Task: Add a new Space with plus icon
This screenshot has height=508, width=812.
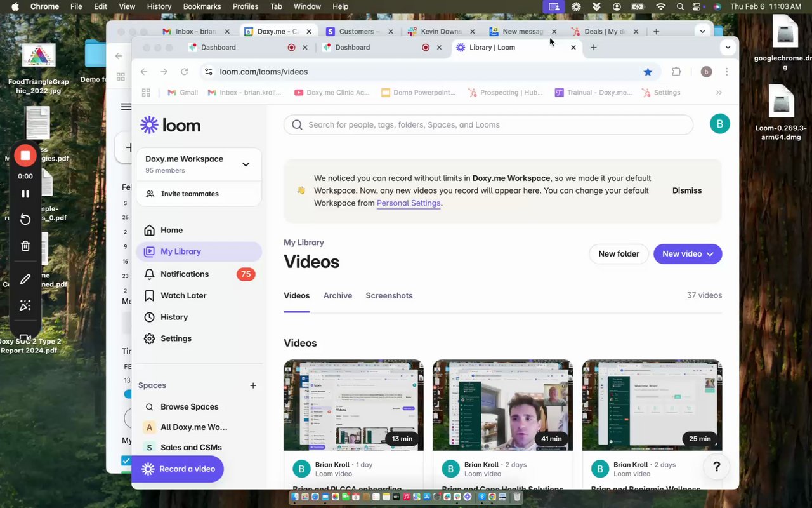Action: pos(253,385)
